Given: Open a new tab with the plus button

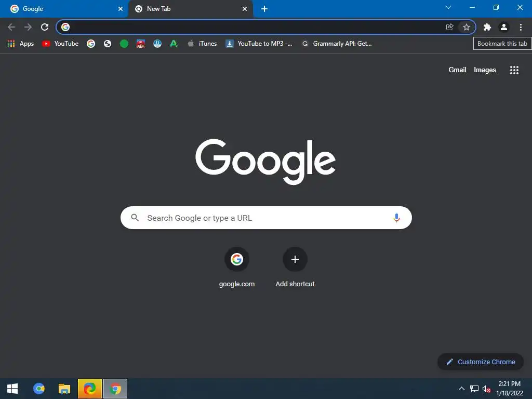Looking at the screenshot, I should (x=264, y=9).
